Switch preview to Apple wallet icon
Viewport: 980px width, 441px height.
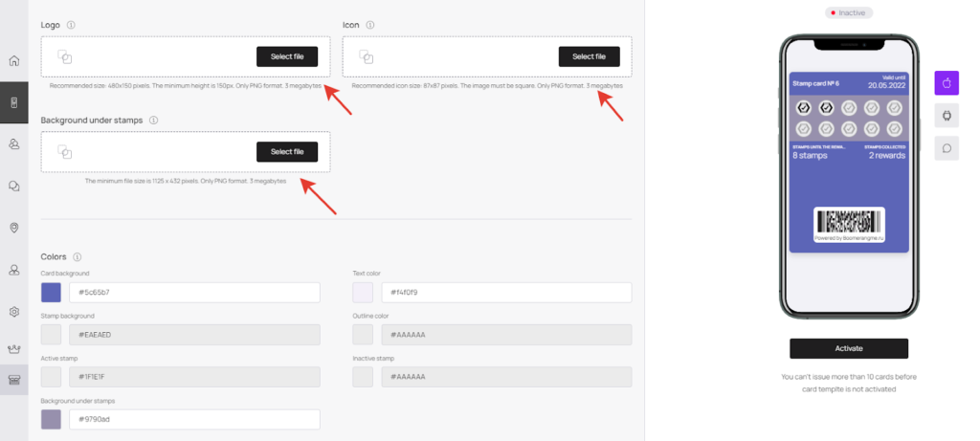[947, 83]
